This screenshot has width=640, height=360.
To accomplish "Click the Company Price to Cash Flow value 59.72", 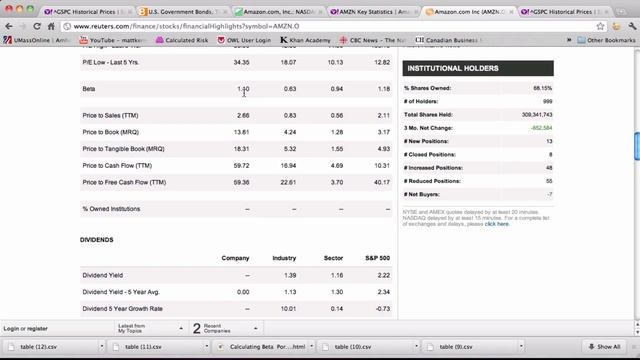I will pos(241,166).
